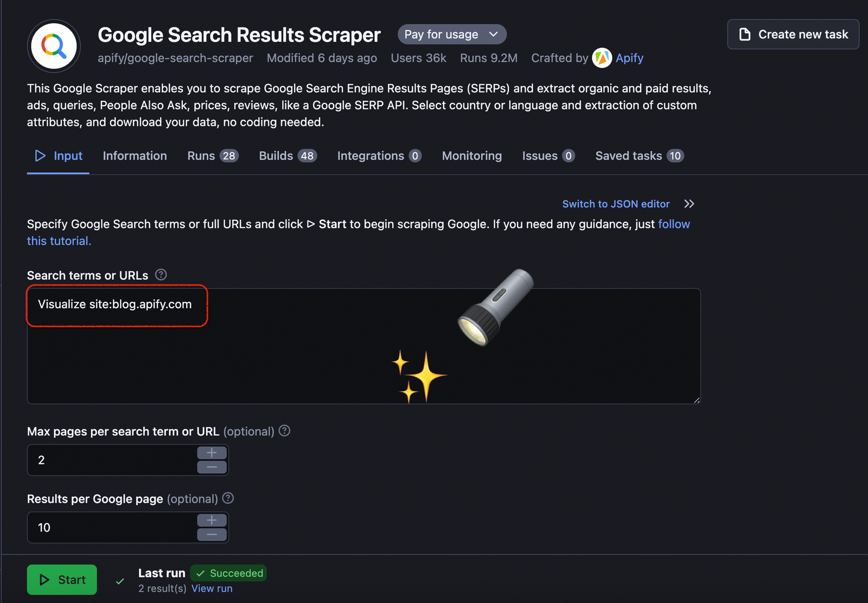Click the help icon beside Search terms or URLs

(161, 275)
